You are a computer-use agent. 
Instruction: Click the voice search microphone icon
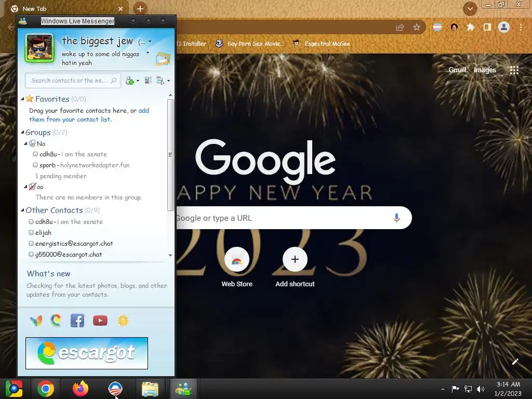point(396,218)
